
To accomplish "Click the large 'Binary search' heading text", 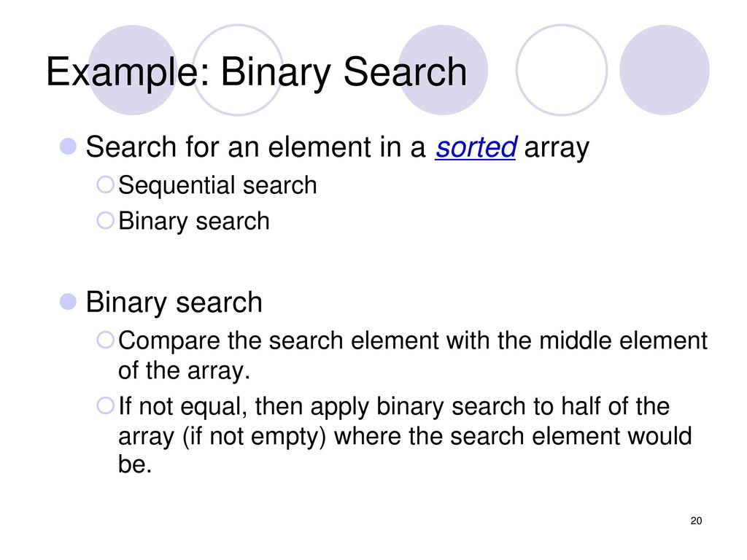I will [174, 303].
